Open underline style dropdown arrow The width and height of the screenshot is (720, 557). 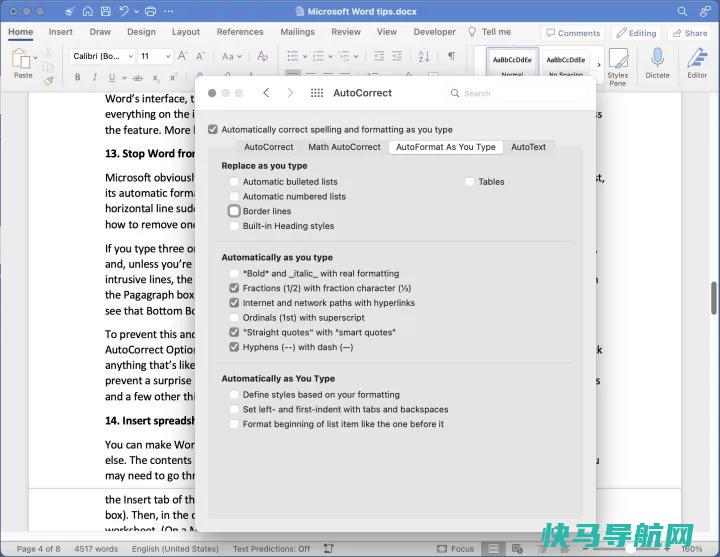click(124, 78)
